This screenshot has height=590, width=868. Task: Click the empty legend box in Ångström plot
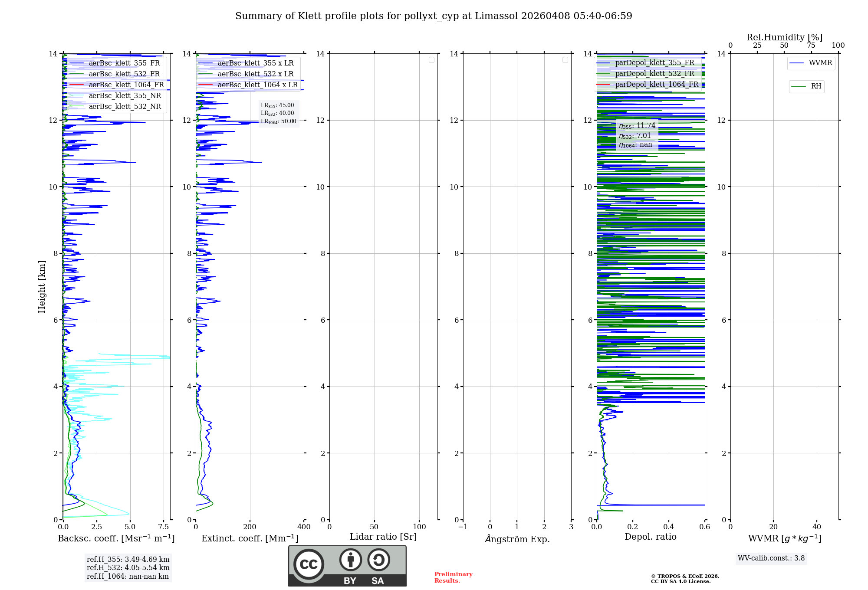(x=565, y=60)
